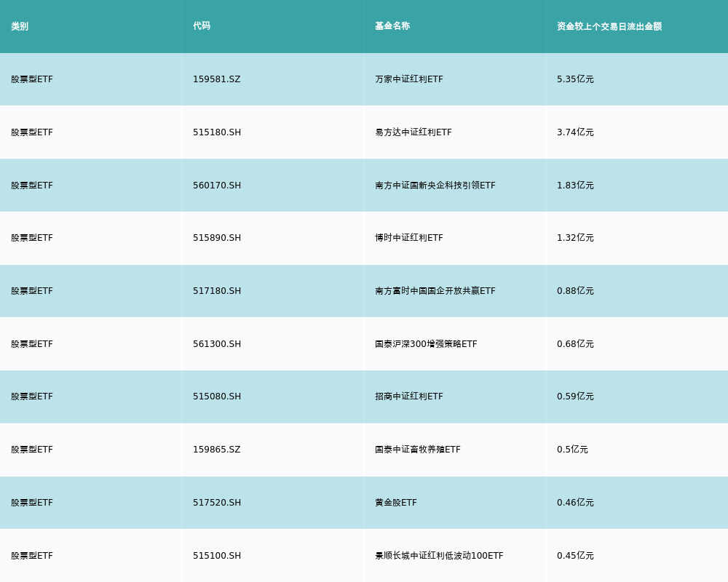Click code 517180.SH
The image size is (728, 582).
tap(217, 291)
